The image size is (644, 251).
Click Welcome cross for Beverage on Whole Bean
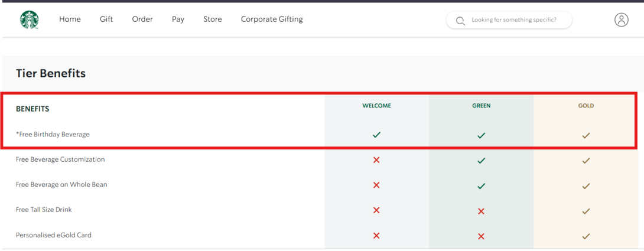click(376, 185)
